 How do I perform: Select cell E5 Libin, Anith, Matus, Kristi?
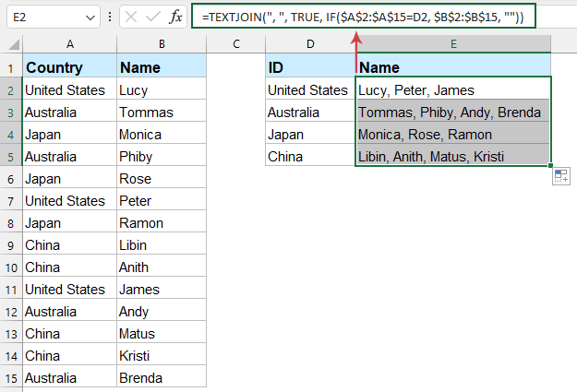453,154
